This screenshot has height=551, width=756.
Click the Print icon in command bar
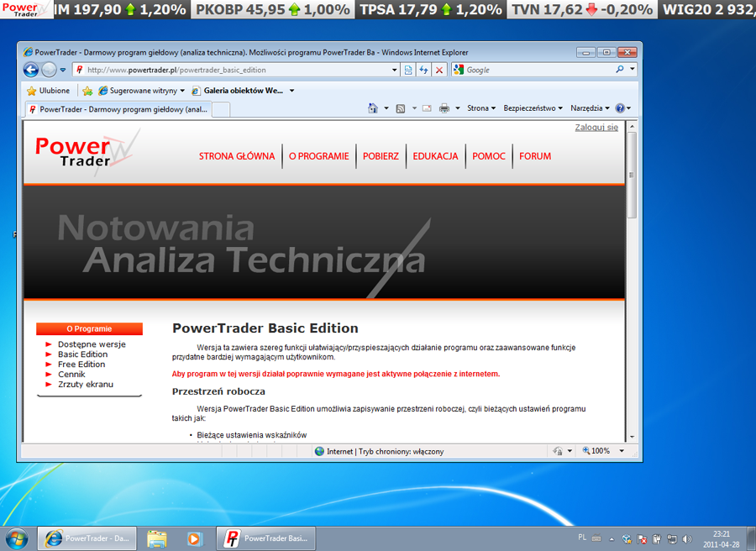(444, 108)
